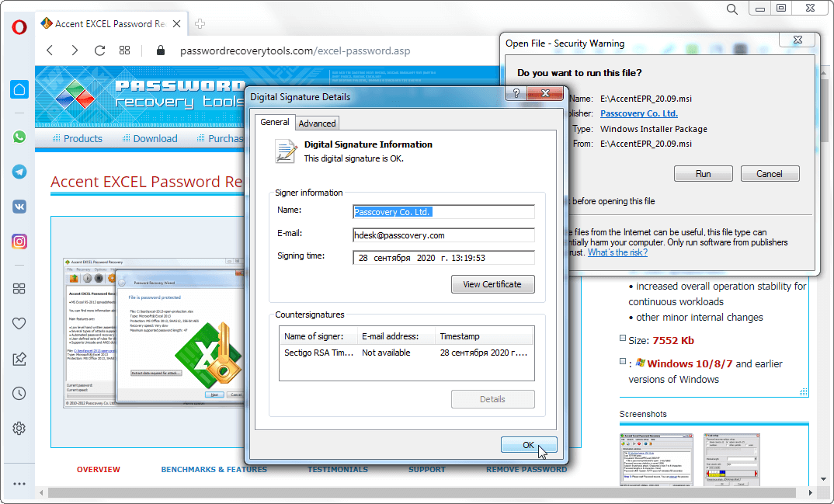The width and height of the screenshot is (834, 504).
Task: Open bookmarks via the heart icon
Action: pos(19,324)
